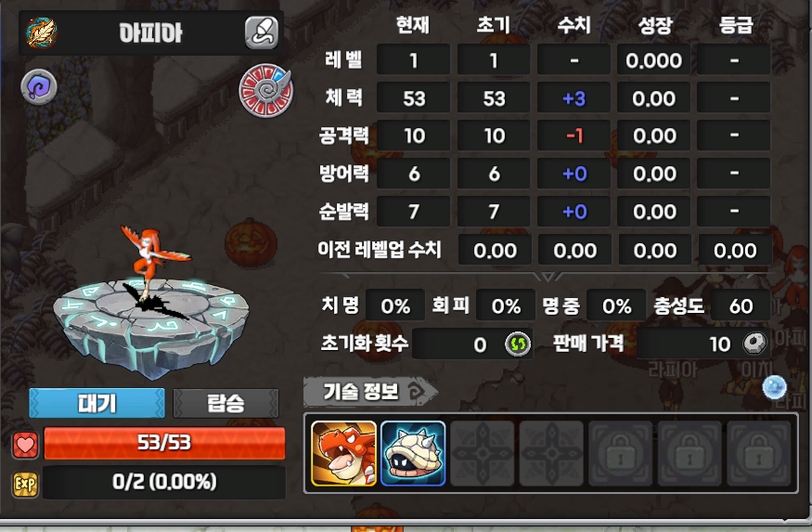
Task: Open the rename pencil icon next to 아피아
Action: pos(262,32)
